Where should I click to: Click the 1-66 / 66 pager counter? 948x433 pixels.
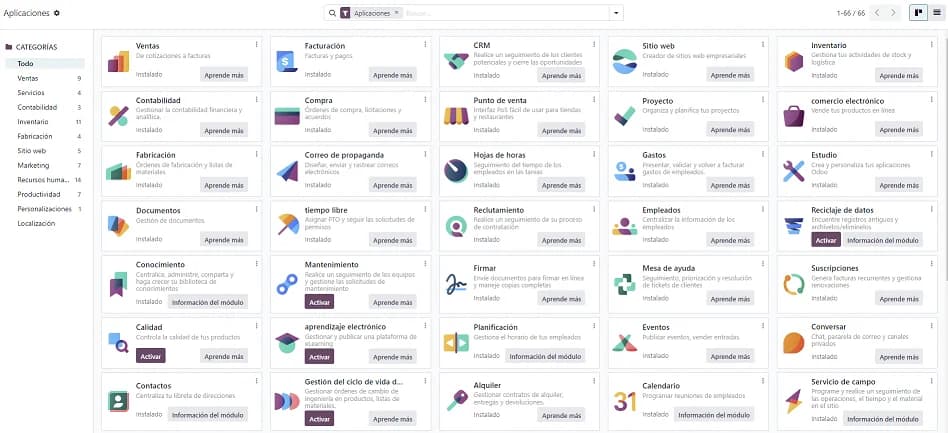(x=851, y=13)
